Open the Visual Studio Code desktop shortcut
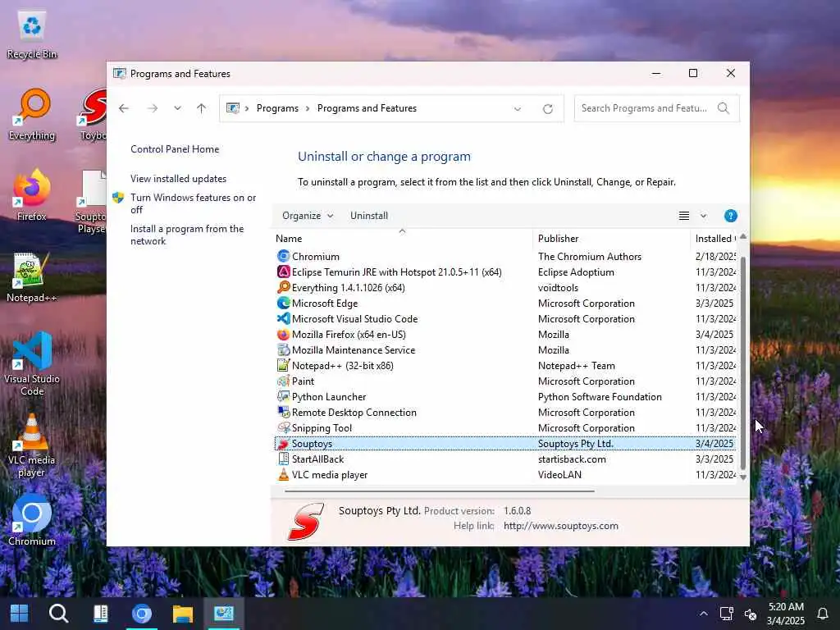Viewport: 840px width, 630px height. pyautogui.click(x=32, y=363)
